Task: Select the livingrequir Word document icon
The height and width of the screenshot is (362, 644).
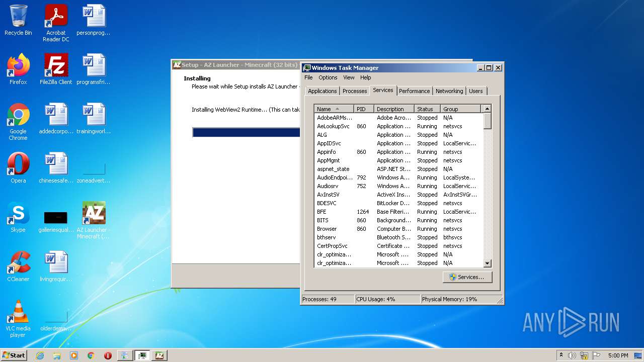Action: [x=56, y=266]
